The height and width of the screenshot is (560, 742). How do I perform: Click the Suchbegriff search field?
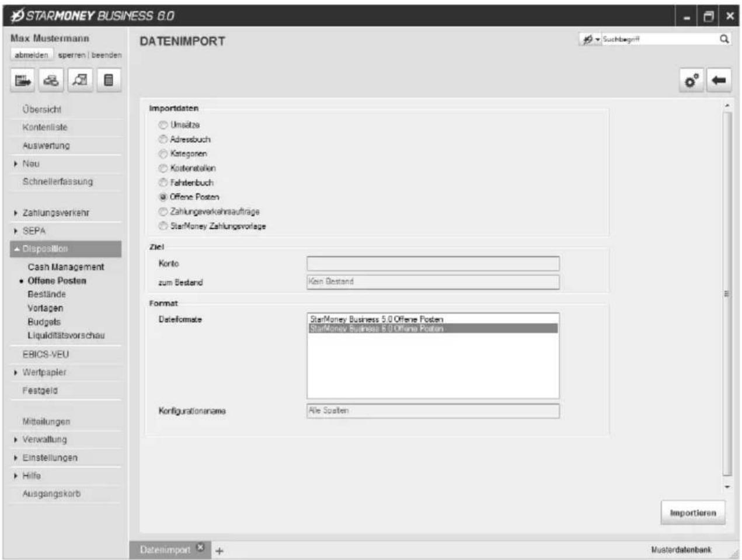coord(660,39)
